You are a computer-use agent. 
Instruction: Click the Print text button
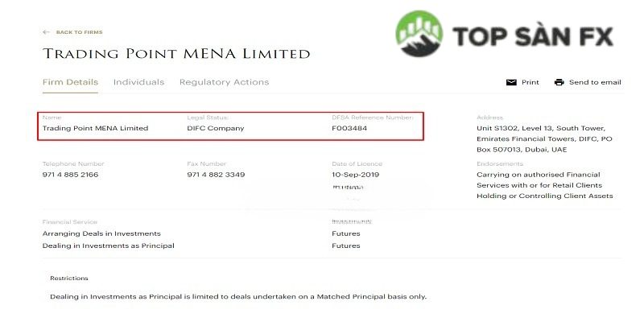click(x=530, y=82)
